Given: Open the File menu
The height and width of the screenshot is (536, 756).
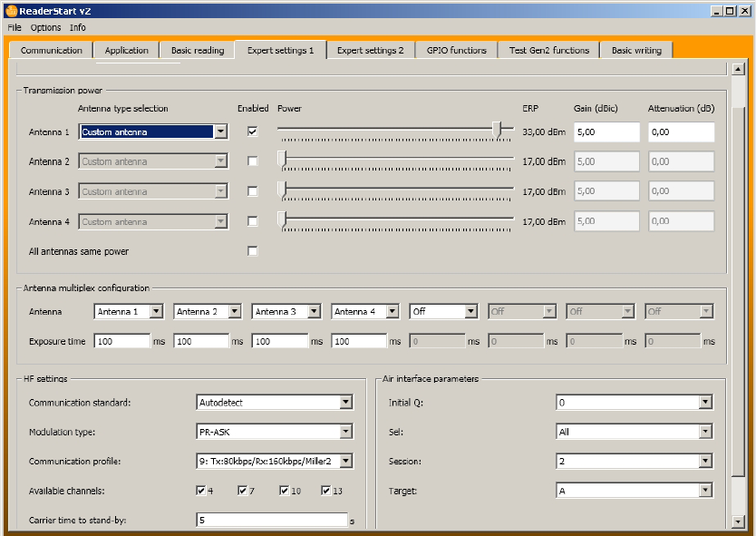Looking at the screenshot, I should click(x=15, y=27).
